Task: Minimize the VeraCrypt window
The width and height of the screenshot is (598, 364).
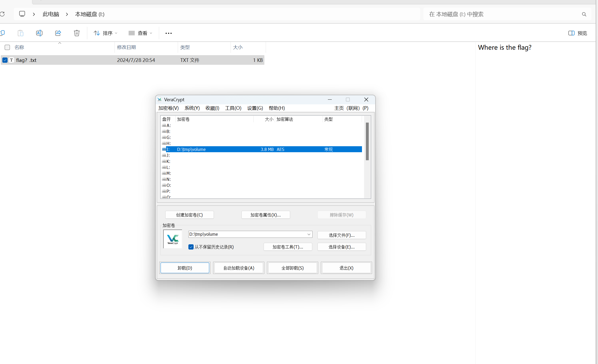Action: (330, 100)
